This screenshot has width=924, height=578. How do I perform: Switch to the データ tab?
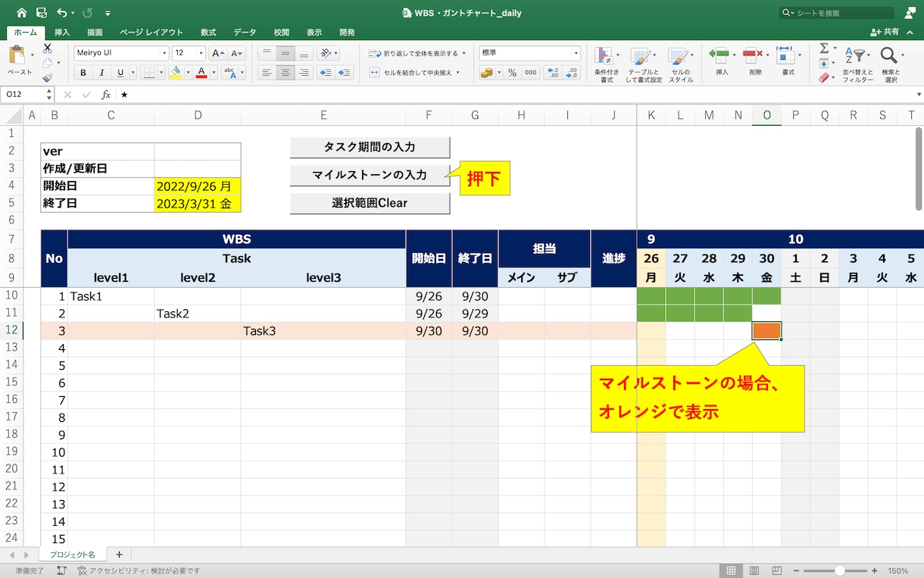[245, 33]
